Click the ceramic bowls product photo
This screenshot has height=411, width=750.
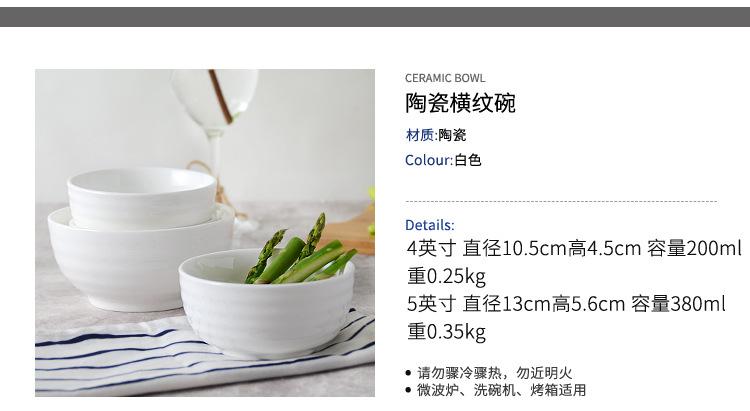coord(205,233)
